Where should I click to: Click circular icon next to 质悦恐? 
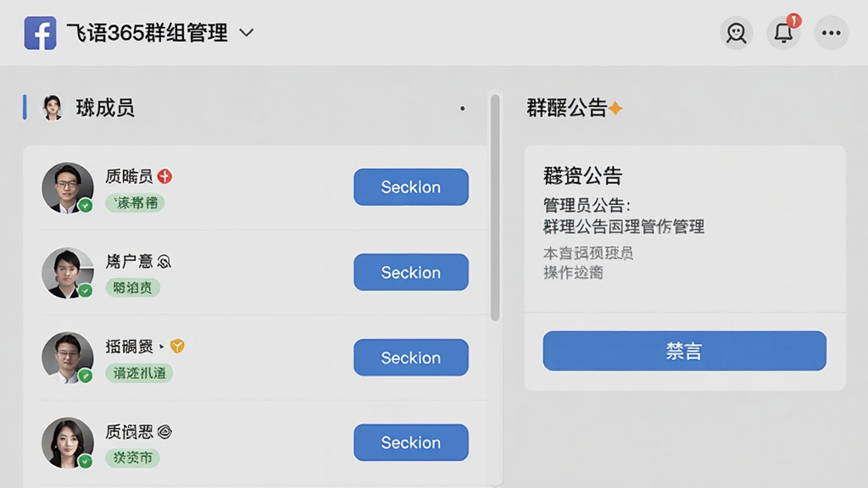(164, 431)
